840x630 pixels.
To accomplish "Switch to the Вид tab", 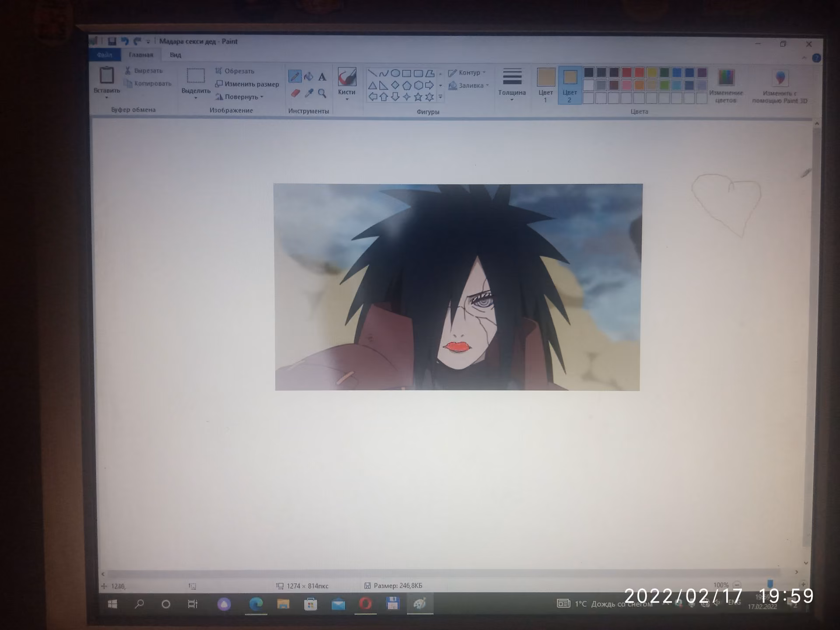I will 175,55.
